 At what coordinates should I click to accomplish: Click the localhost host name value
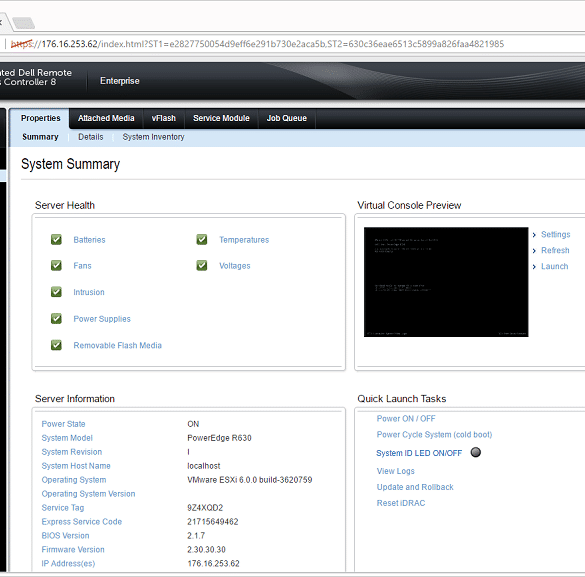tap(204, 466)
